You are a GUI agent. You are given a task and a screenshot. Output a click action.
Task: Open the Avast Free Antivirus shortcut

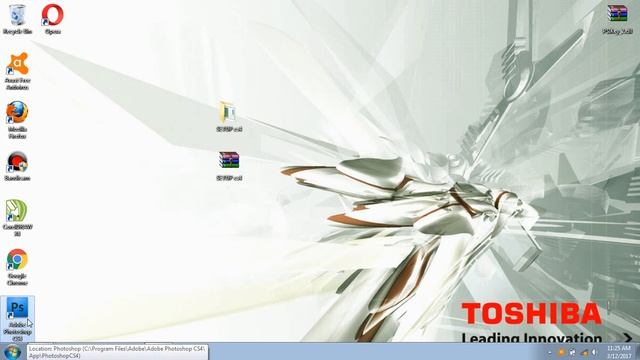(17, 71)
